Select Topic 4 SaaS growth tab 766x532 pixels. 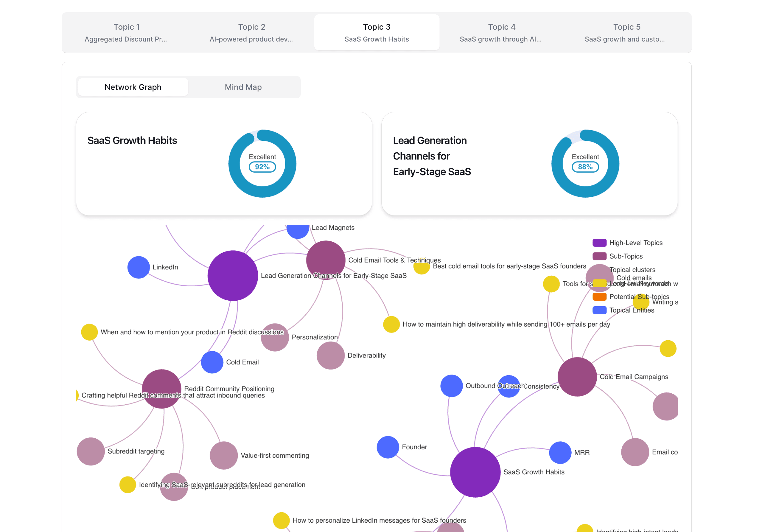[x=501, y=32]
